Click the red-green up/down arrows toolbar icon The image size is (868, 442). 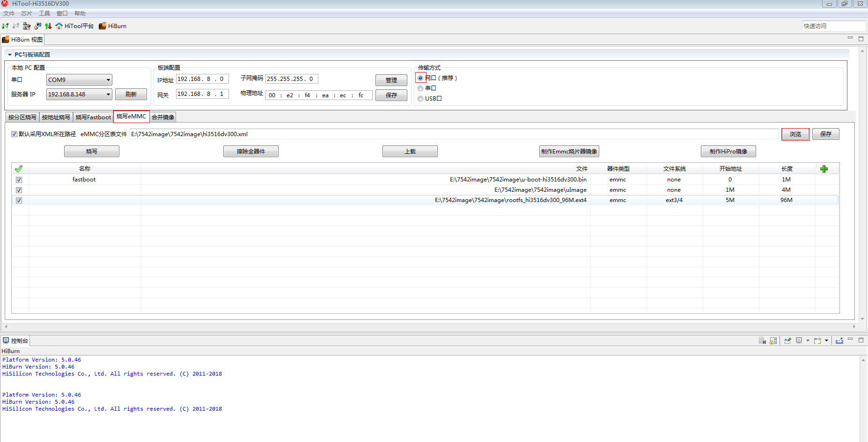tap(48, 26)
